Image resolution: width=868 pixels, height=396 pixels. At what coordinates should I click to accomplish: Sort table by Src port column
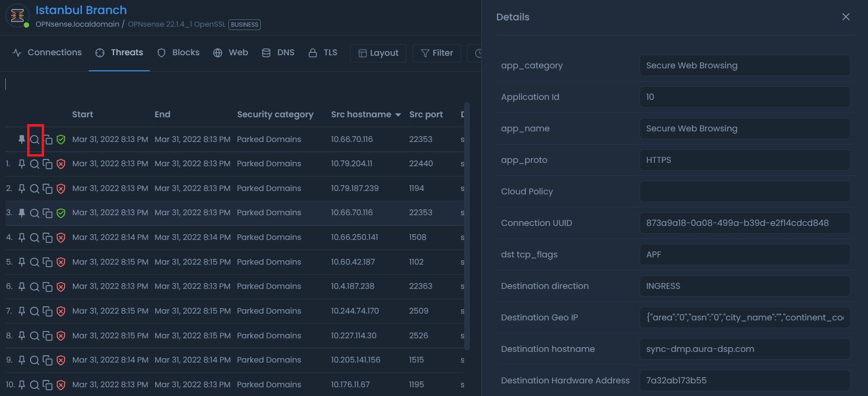tap(426, 114)
